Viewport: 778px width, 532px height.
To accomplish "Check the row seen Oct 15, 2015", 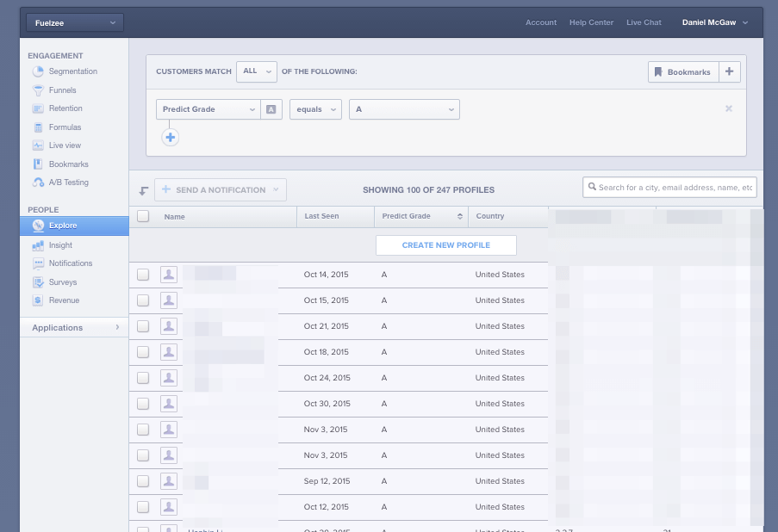I will pyautogui.click(x=143, y=300).
